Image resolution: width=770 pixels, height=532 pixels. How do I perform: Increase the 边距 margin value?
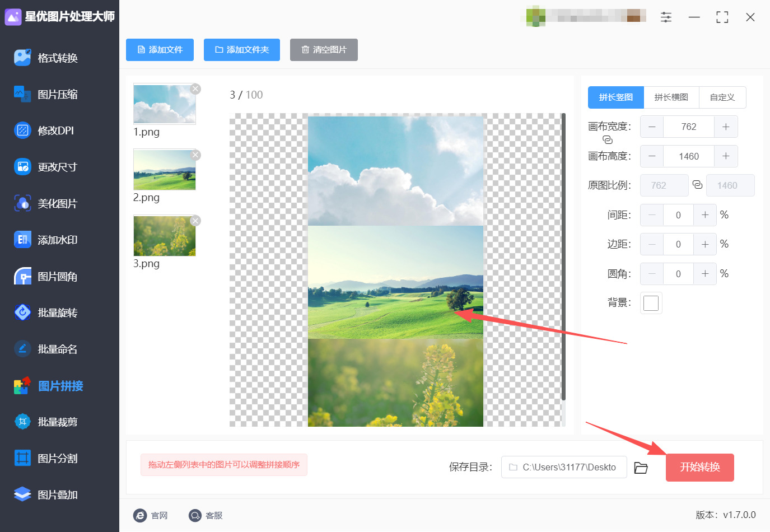(705, 244)
